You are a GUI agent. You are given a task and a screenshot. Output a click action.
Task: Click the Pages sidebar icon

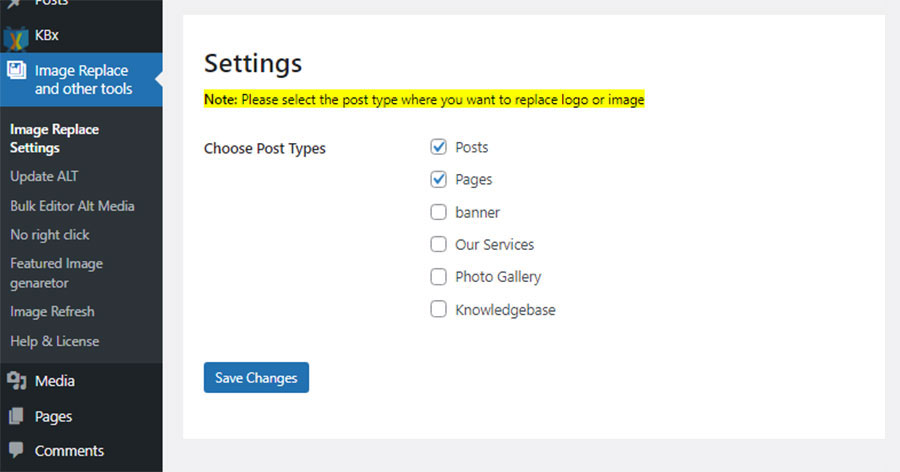(16, 416)
